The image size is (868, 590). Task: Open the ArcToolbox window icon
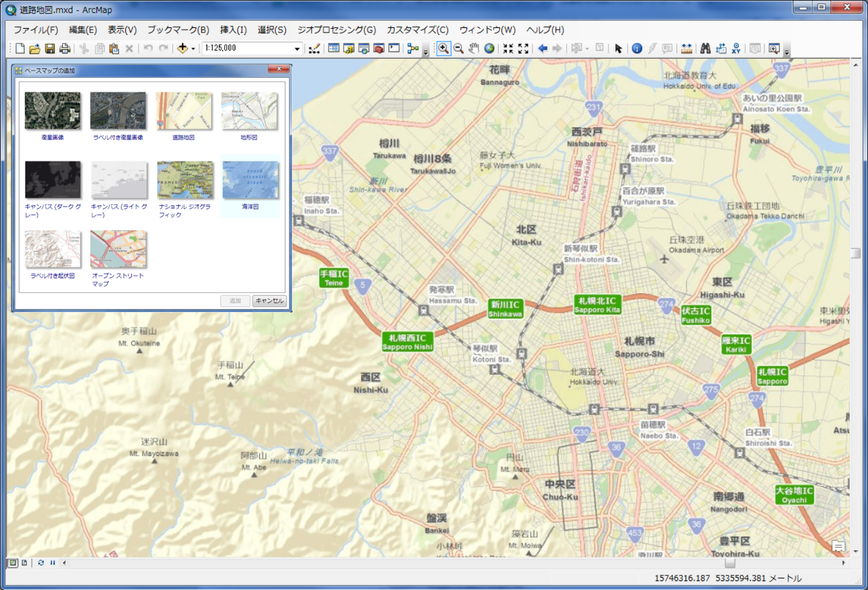point(379,48)
